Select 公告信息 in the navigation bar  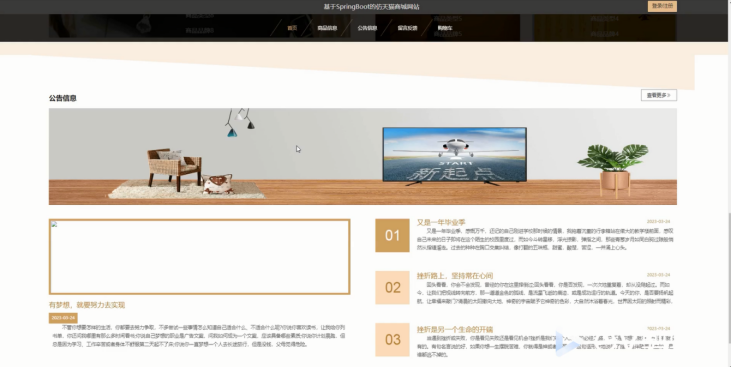tap(367, 28)
